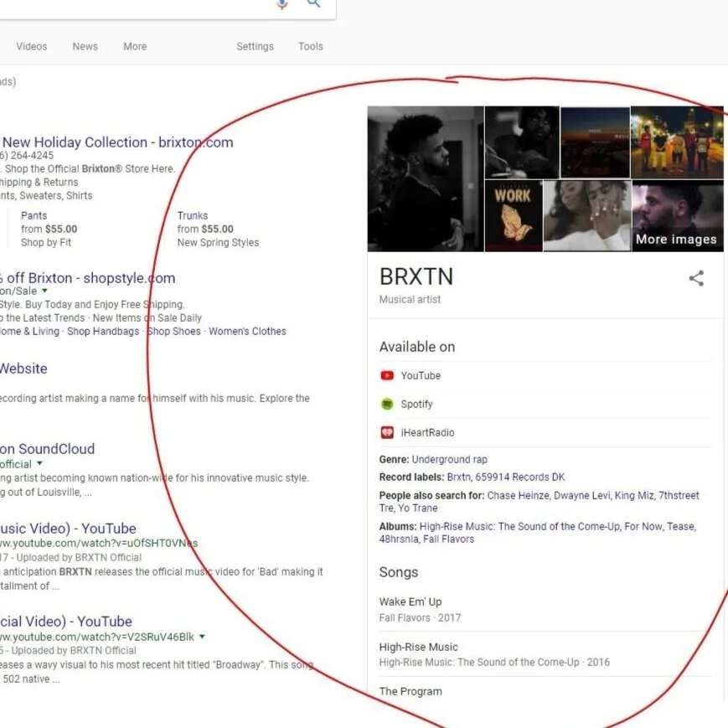Image resolution: width=728 pixels, height=728 pixels.
Task: Open the couple in white photo
Action: coord(587,216)
